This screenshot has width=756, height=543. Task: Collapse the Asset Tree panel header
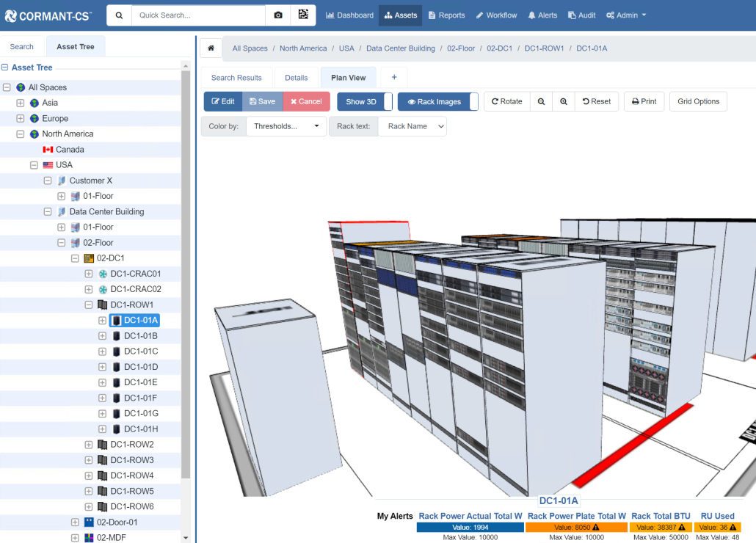point(5,68)
